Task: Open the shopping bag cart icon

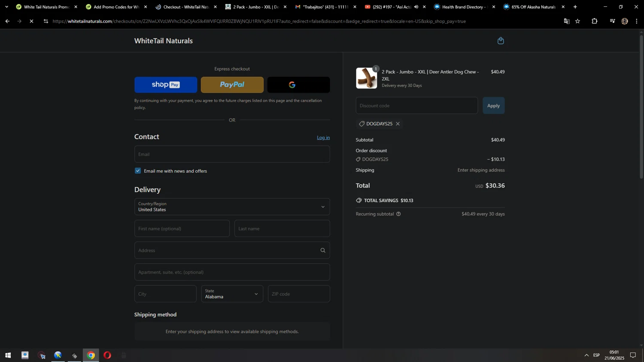Action: coord(501,41)
